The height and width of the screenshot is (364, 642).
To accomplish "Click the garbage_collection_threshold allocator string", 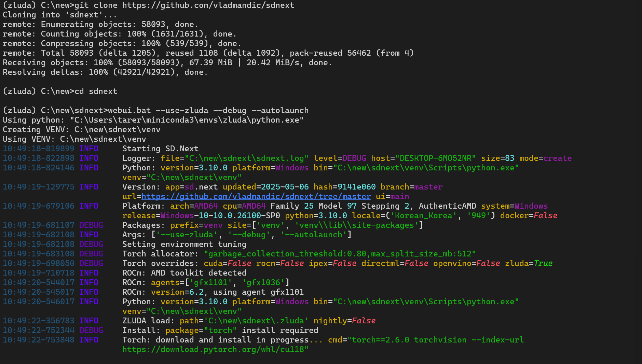I will tap(340, 254).
